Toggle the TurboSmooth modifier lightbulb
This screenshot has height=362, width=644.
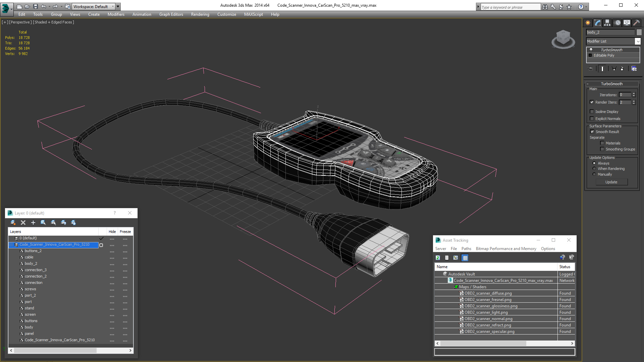coord(591,50)
